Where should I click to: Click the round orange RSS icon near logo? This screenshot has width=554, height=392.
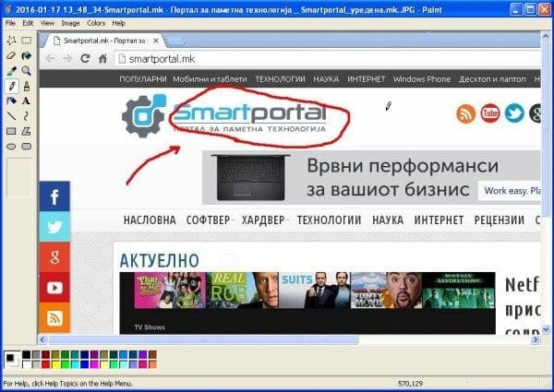pos(465,113)
